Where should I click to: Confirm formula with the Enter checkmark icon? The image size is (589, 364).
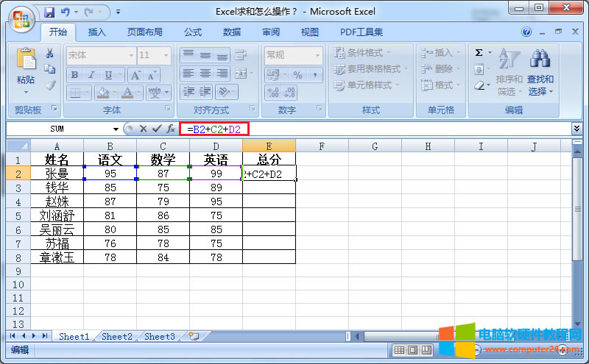click(156, 129)
